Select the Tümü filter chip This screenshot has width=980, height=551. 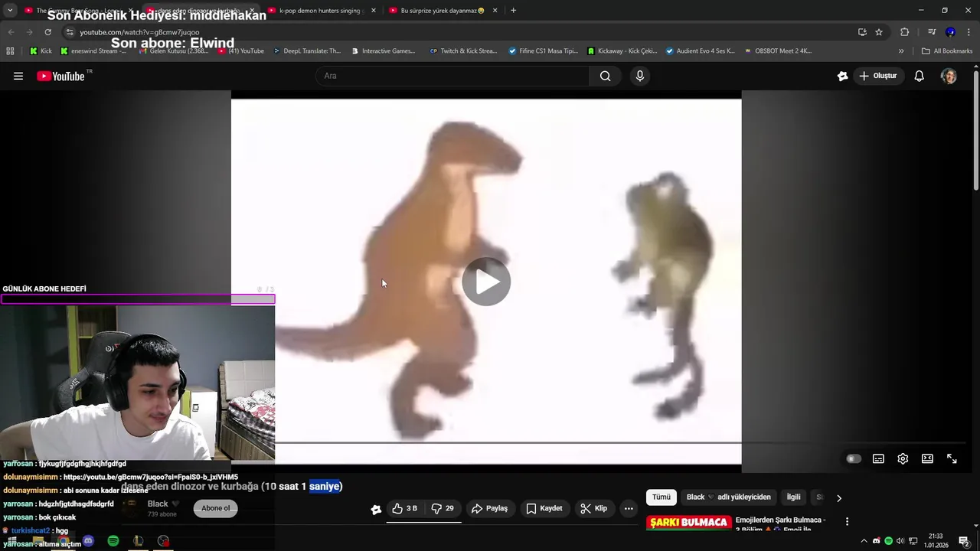point(661,497)
